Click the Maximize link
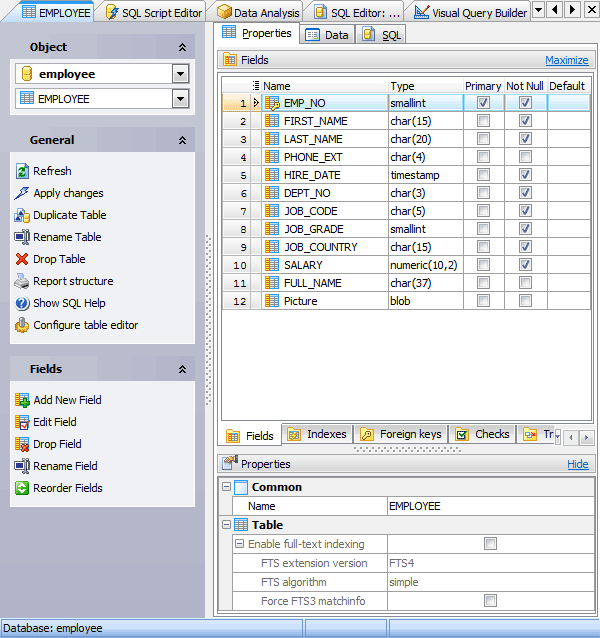 tap(567, 60)
